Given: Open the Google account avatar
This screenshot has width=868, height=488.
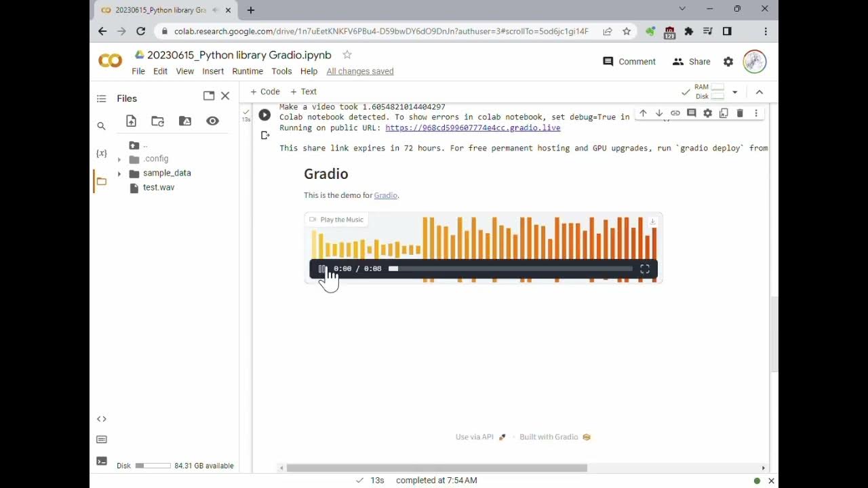Looking at the screenshot, I should 755,62.
